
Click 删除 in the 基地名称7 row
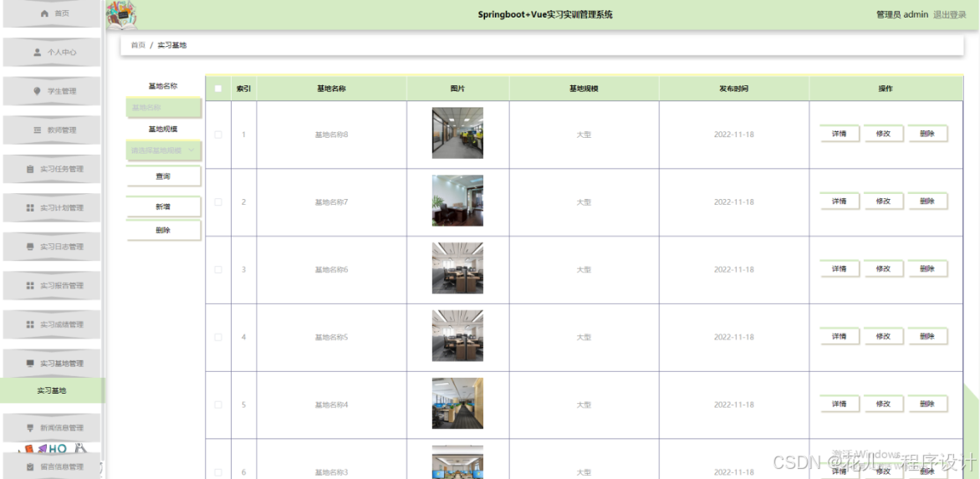[927, 201]
